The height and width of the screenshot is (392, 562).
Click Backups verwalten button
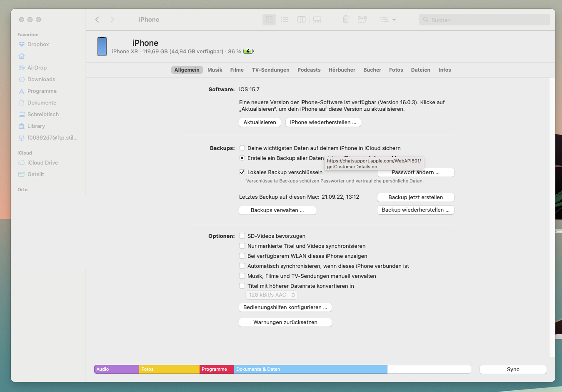[x=277, y=210]
